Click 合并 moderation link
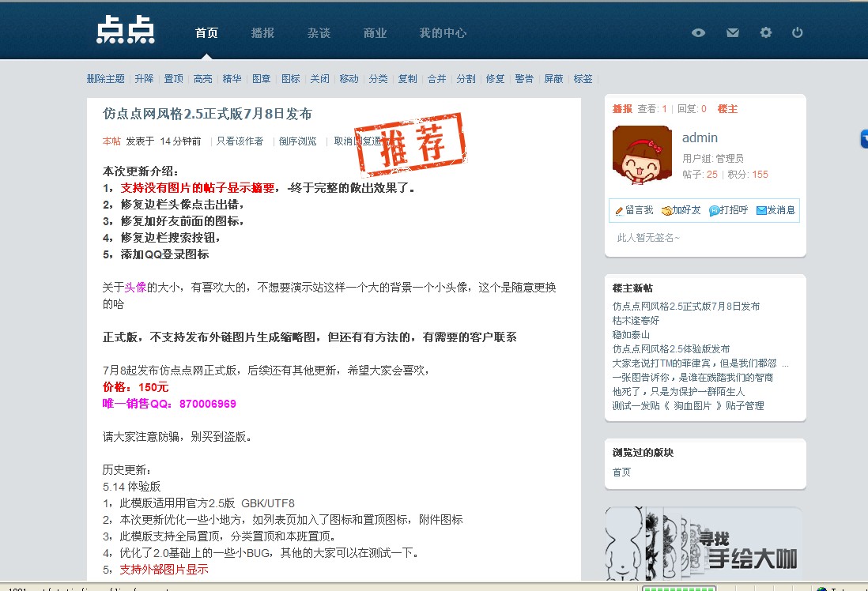 437,78
